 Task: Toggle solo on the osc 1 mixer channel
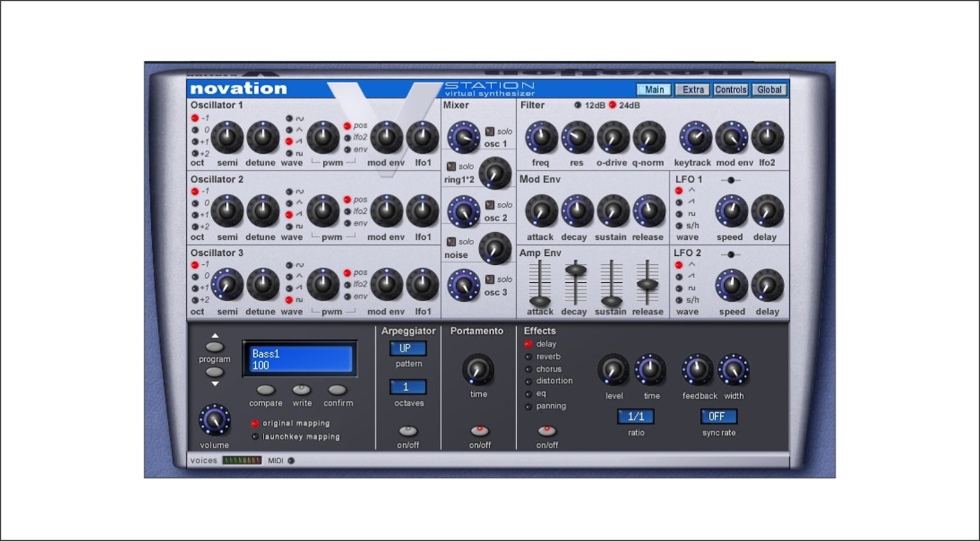[489, 131]
